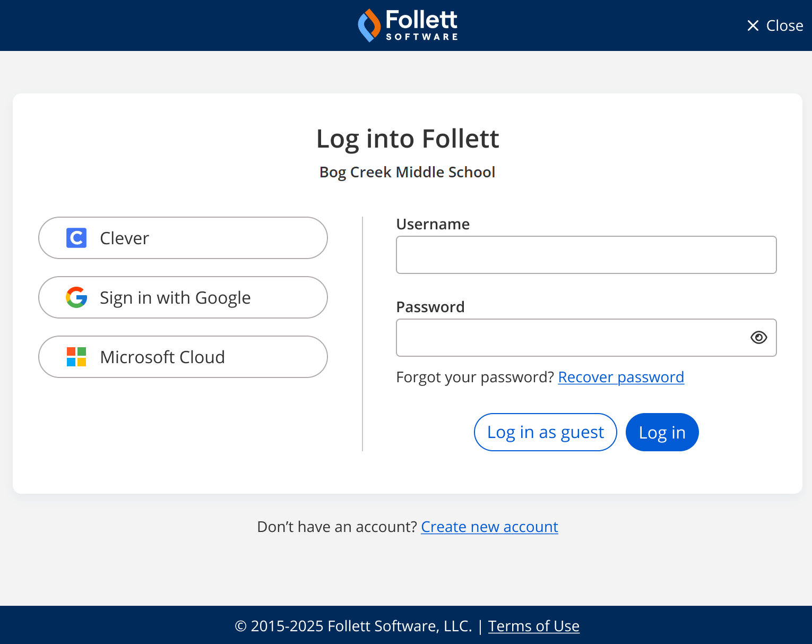Click into the Username field
The height and width of the screenshot is (644, 812).
click(x=586, y=255)
